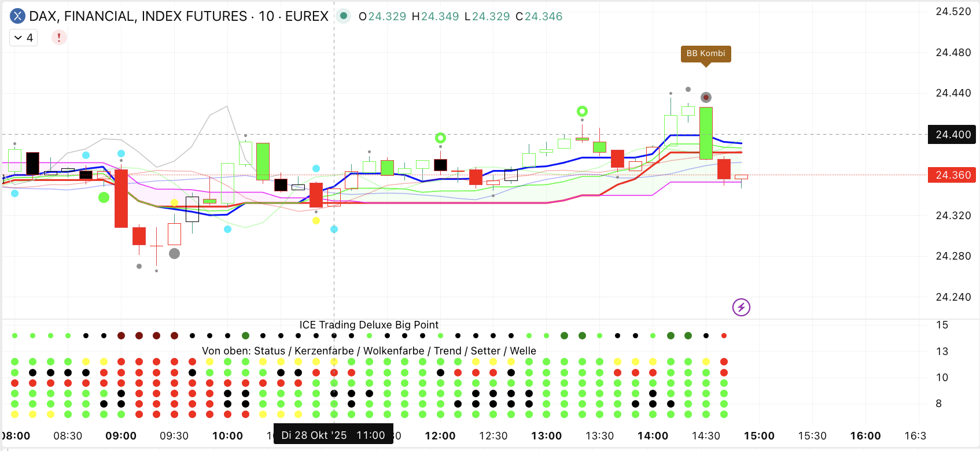Click green ring signal marker above 12:00

[x=440, y=138]
